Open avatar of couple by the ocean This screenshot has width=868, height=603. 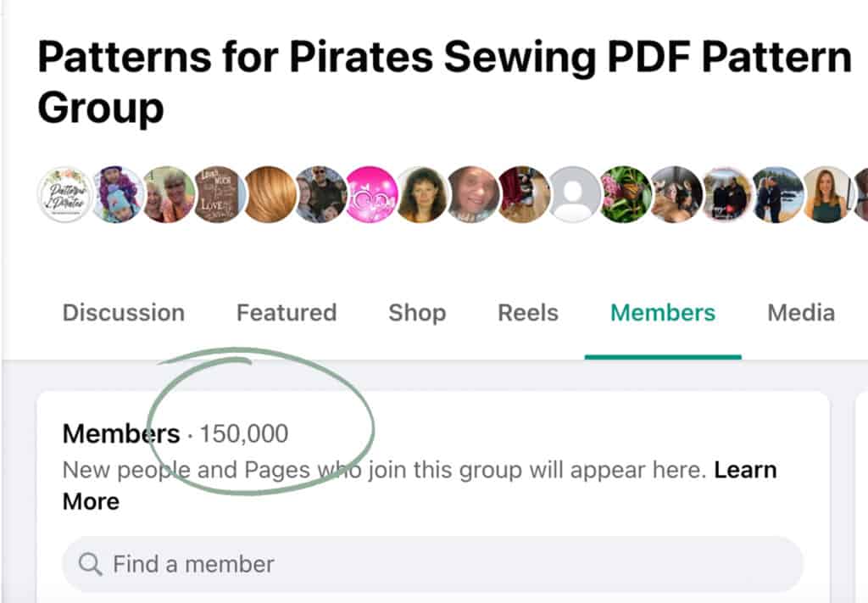coord(778,194)
